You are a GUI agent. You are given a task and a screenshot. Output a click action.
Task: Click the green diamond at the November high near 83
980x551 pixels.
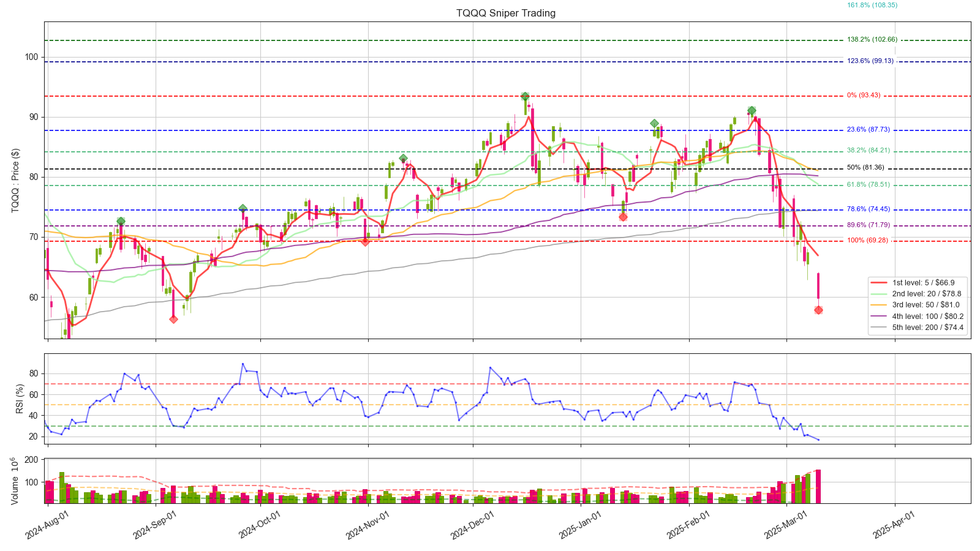[403, 159]
